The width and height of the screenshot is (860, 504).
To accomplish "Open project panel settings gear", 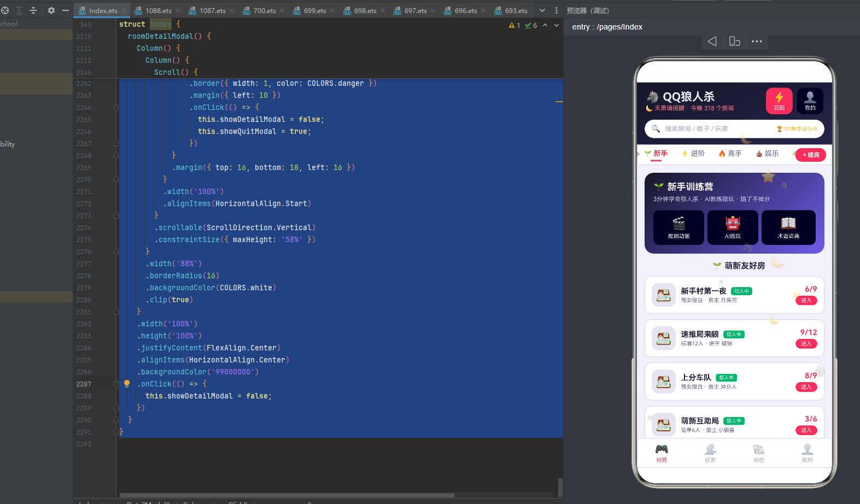I will (51, 10).
